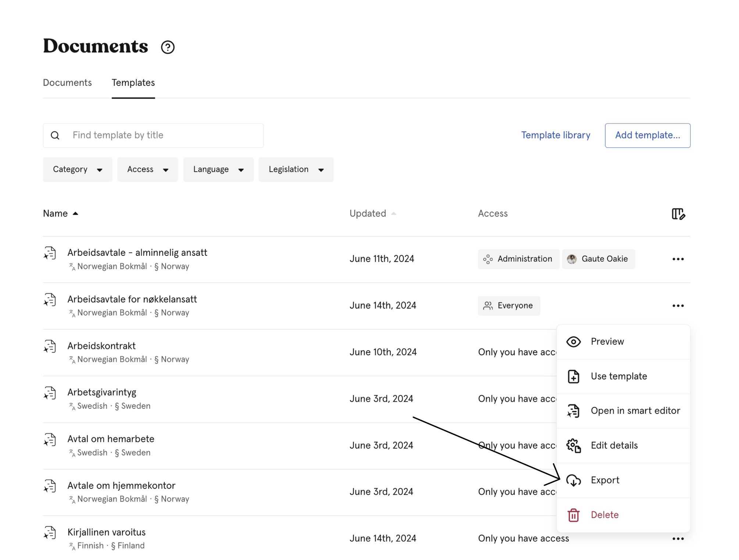Click the Add template button
This screenshot has width=739, height=560.
(x=647, y=135)
